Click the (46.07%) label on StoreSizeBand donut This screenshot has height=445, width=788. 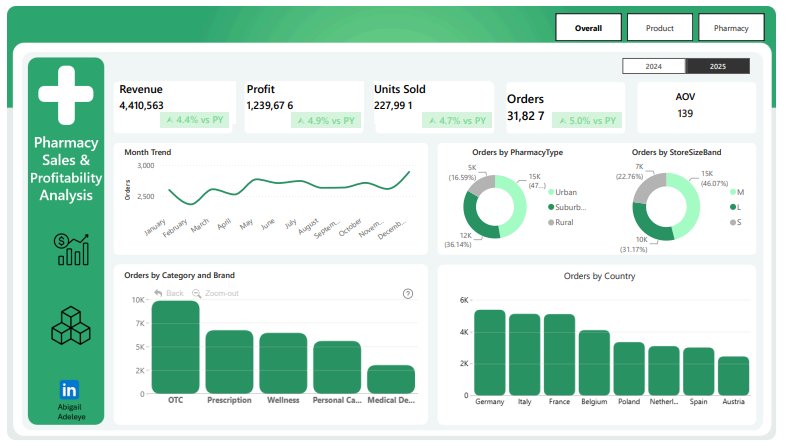[x=714, y=184]
